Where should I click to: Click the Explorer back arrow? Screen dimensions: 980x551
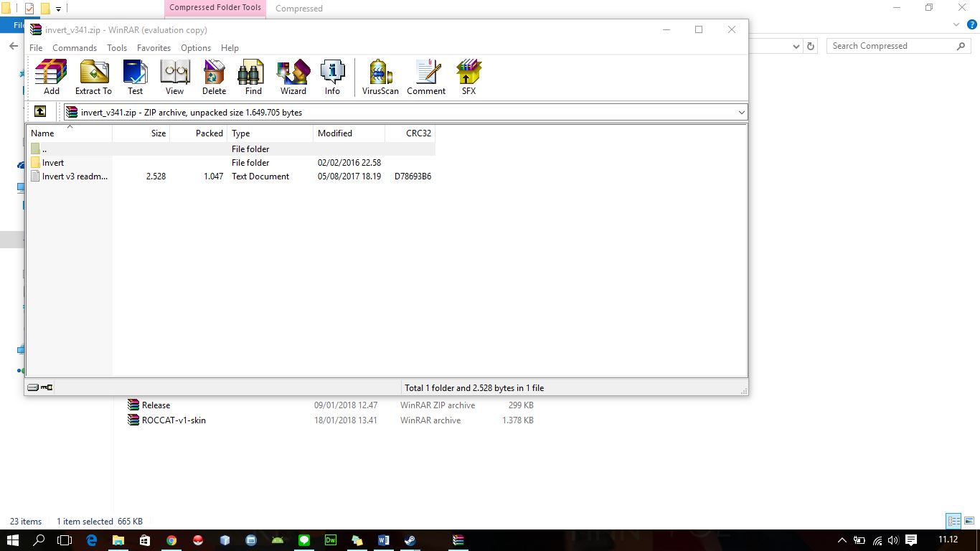pos(14,46)
